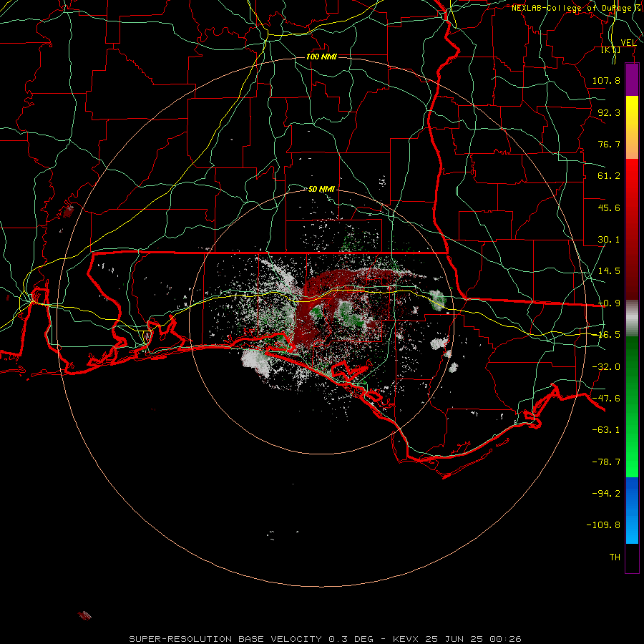Click the 100 NMI range ring label
Image resolution: width=644 pixels, height=644 pixels.
point(321,57)
